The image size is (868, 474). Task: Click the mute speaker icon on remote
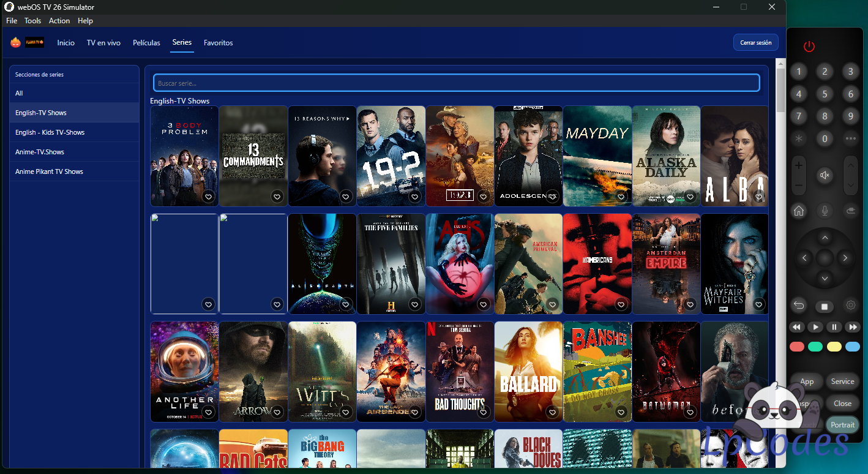[825, 176]
